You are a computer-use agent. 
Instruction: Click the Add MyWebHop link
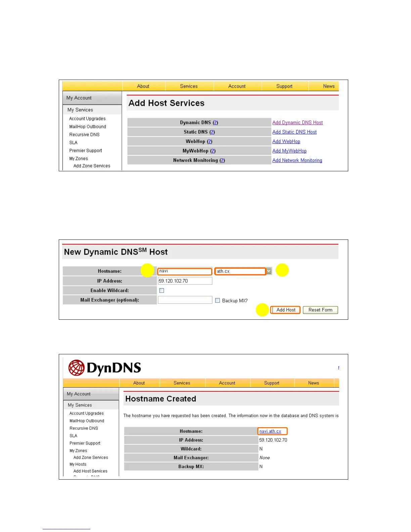click(x=289, y=151)
